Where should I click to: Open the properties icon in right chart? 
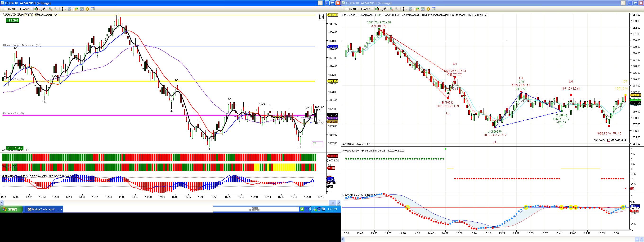click(434, 9)
